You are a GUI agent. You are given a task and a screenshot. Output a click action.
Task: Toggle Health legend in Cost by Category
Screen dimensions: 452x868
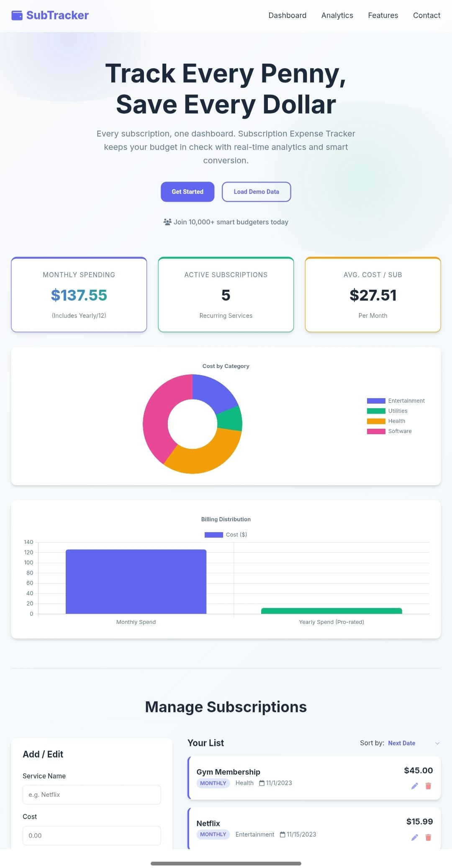386,421
